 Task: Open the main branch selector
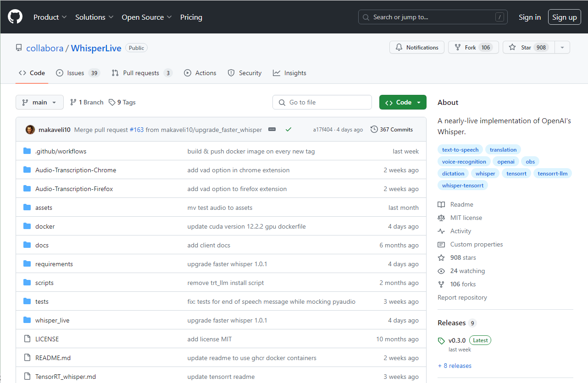pos(39,102)
